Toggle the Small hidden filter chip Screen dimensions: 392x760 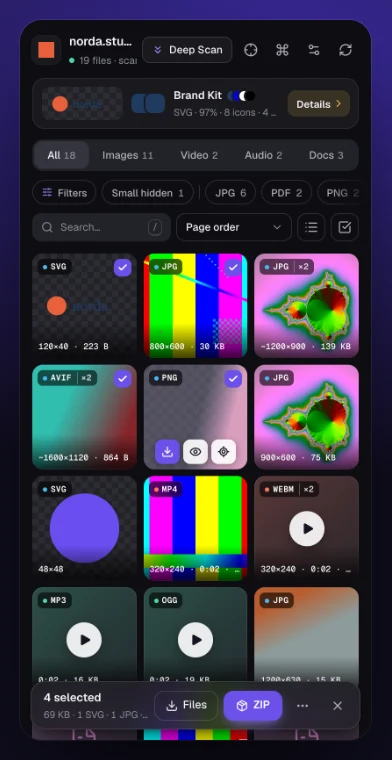tap(147, 193)
